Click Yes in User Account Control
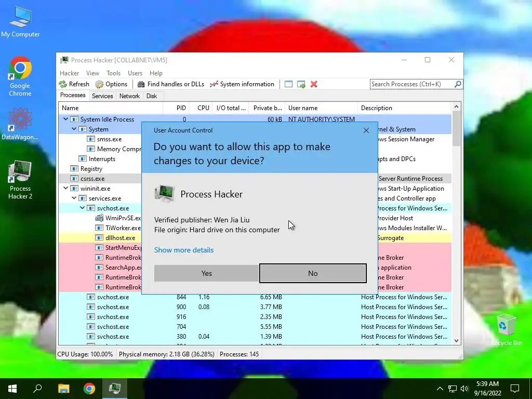532x399 pixels. coord(206,273)
